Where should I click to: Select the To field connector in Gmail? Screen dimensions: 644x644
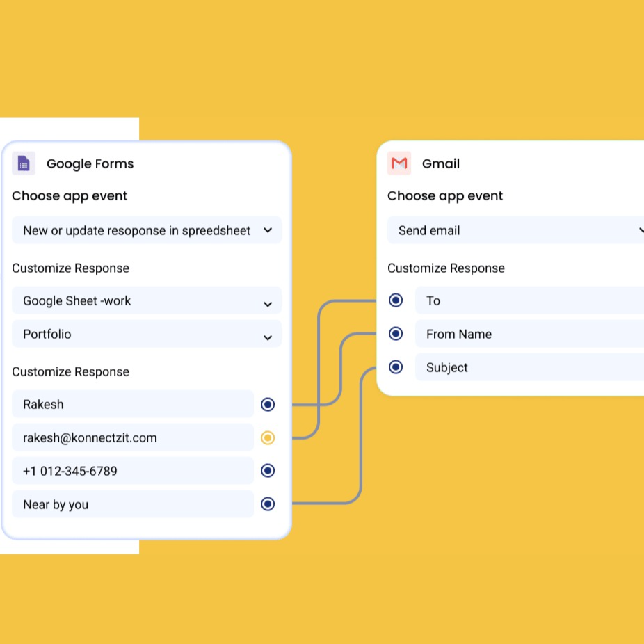(395, 300)
